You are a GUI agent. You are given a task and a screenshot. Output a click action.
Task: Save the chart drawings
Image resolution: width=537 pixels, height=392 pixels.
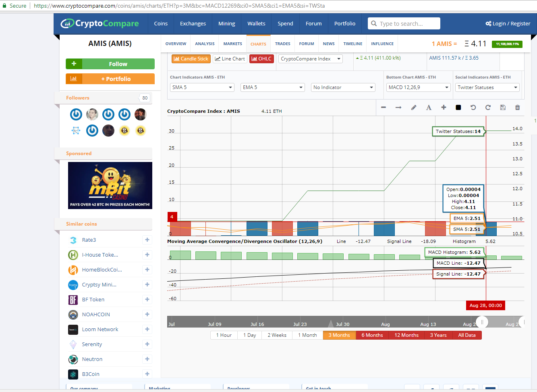503,108
